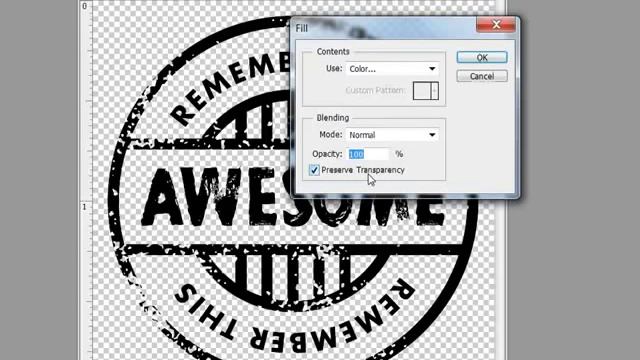This screenshot has height=360, width=640.
Task: Click the Opacity percentage field
Action: (x=369, y=154)
